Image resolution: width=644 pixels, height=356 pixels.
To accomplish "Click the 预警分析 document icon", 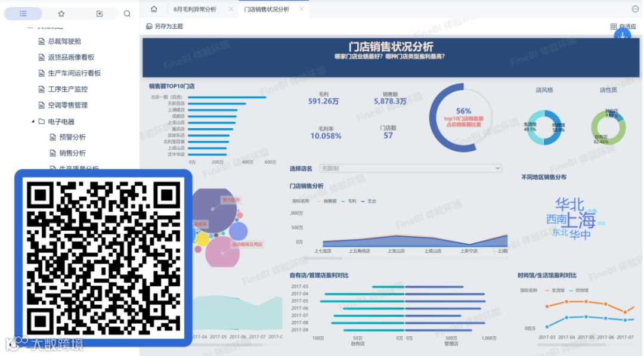I will click(52, 137).
